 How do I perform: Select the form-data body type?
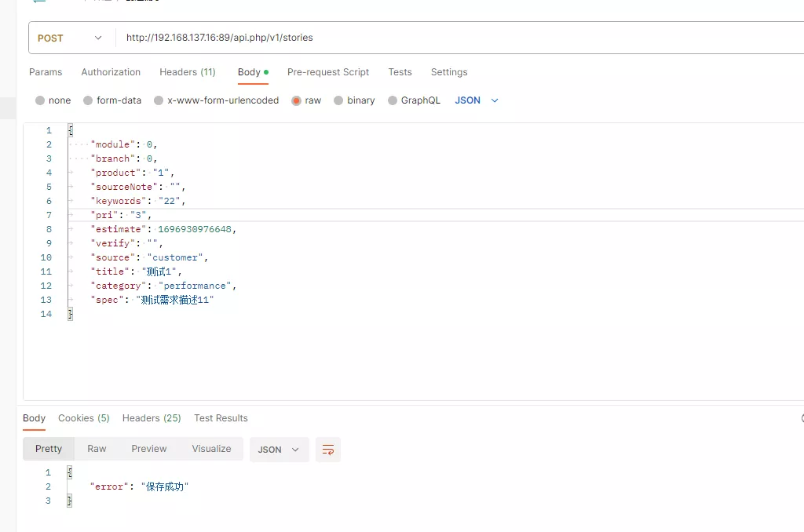click(x=112, y=100)
